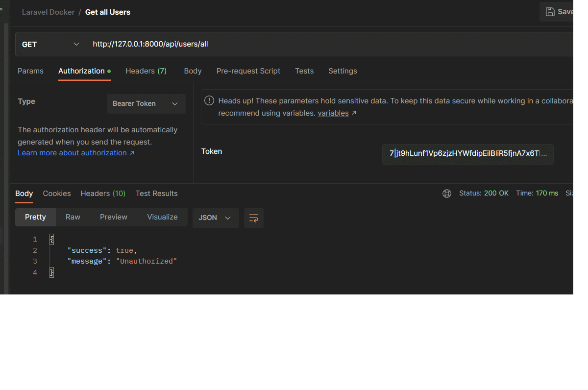Open the Pre-request Script tab
The image size is (588, 390).
point(248,71)
